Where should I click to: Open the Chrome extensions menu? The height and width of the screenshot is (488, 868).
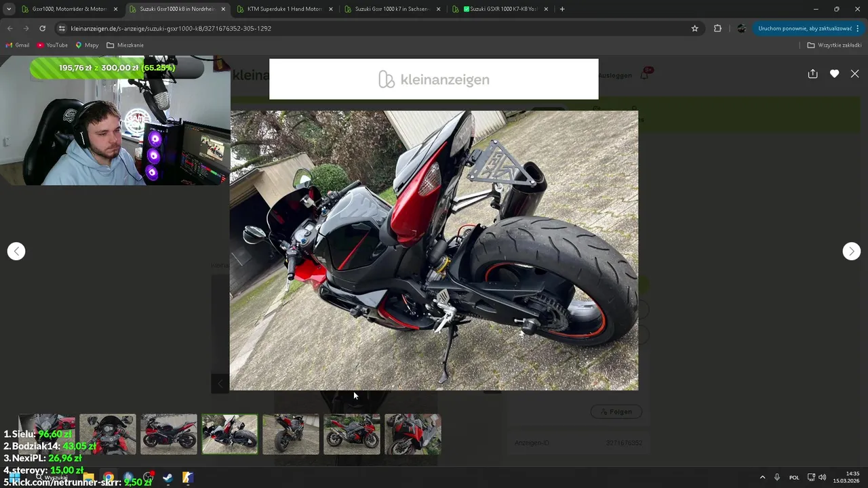[717, 28]
